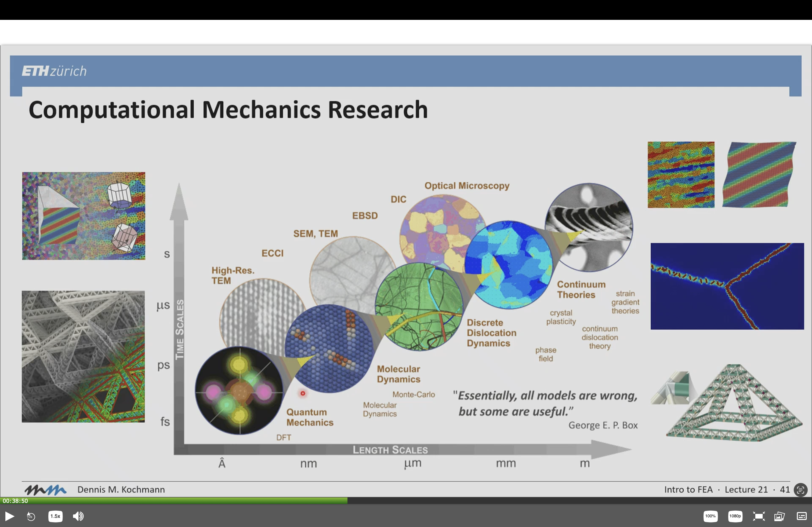
Task: Open the 1080p quality selector
Action: point(735,516)
